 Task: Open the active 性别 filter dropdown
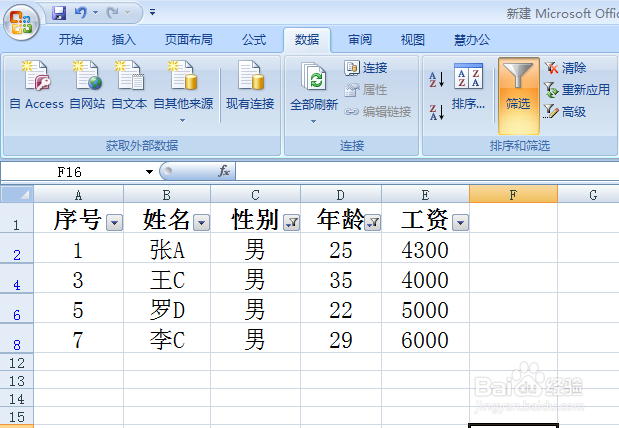point(292,223)
